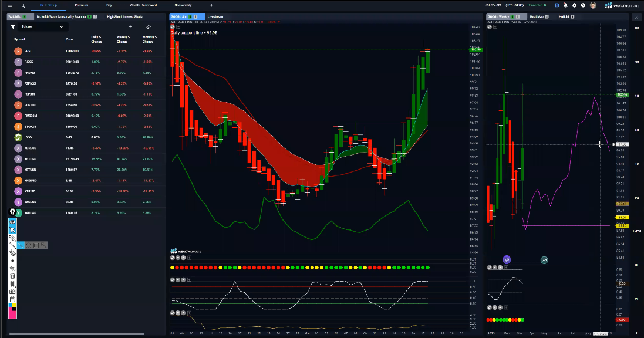Switch to the Day workspace tab
This screenshot has width=644, height=338.
pos(109,5)
